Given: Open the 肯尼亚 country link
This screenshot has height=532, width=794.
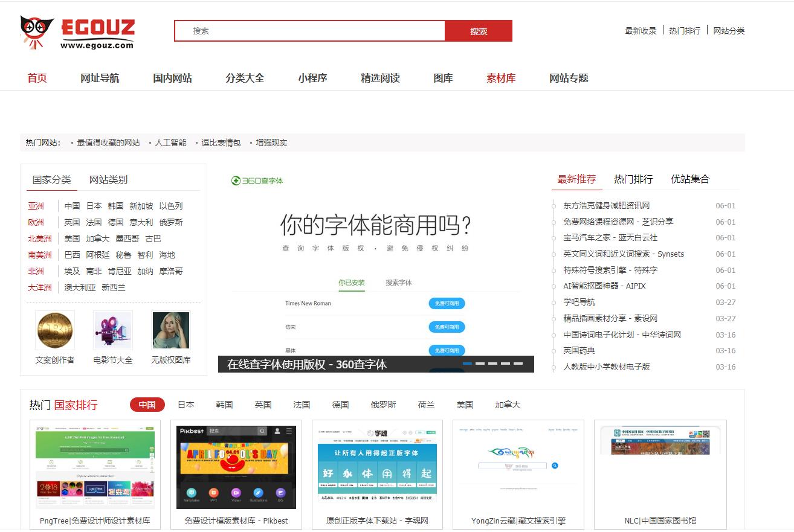Looking at the screenshot, I should tap(120, 271).
